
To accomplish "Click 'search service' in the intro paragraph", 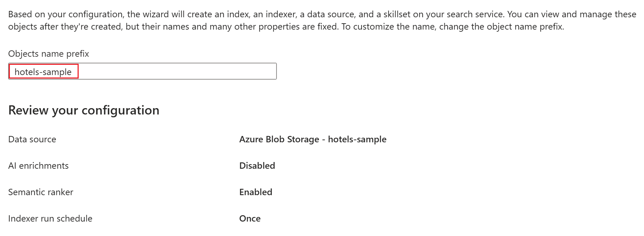I will point(477,14).
